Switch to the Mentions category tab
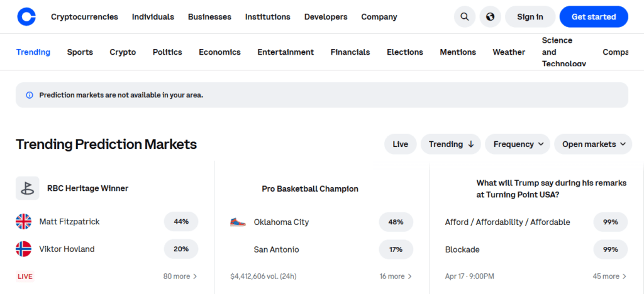The width and height of the screenshot is (644, 294). (x=458, y=52)
